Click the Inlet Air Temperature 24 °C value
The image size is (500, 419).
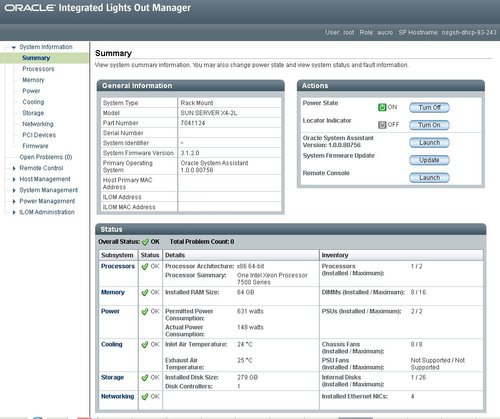(245, 344)
